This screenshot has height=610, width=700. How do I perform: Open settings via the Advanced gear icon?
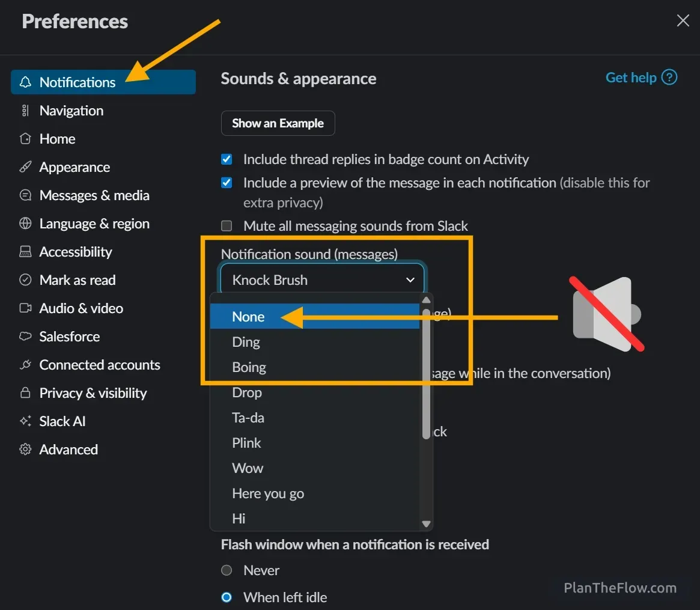click(x=25, y=449)
